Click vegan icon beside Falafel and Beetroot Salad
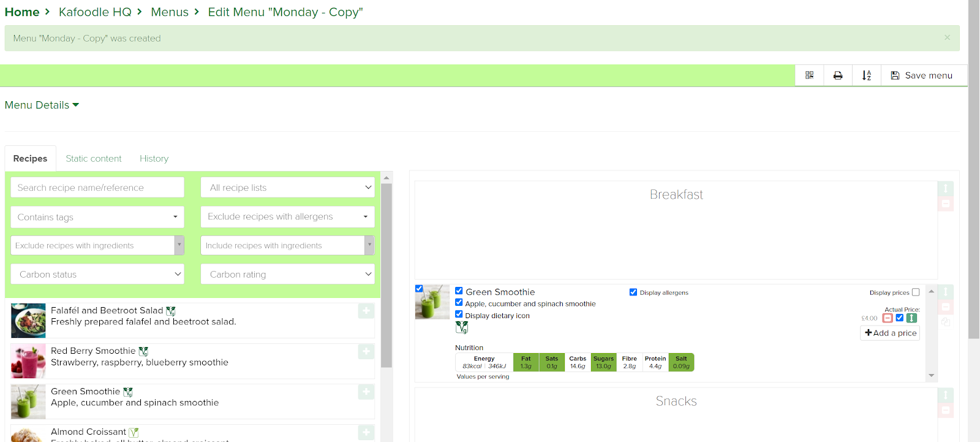The image size is (980, 442). [171, 311]
